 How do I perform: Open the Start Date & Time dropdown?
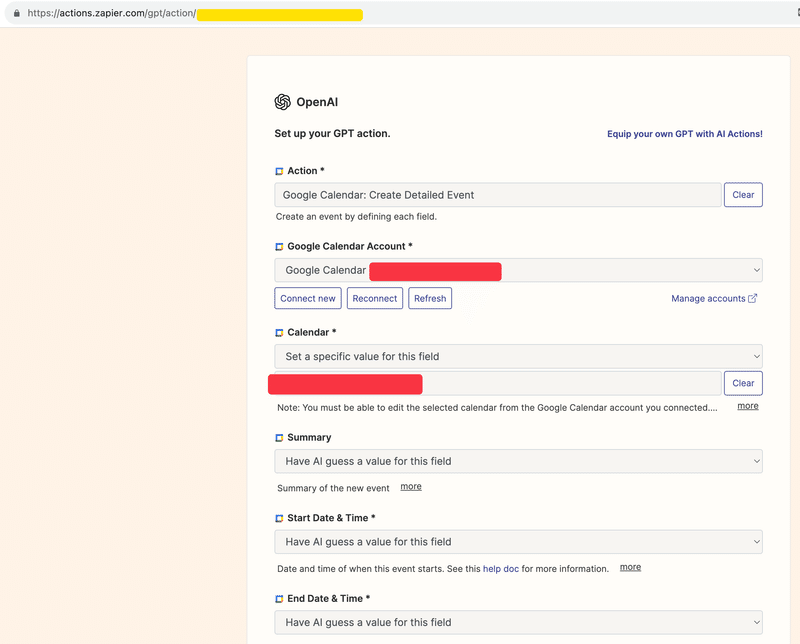(518, 542)
